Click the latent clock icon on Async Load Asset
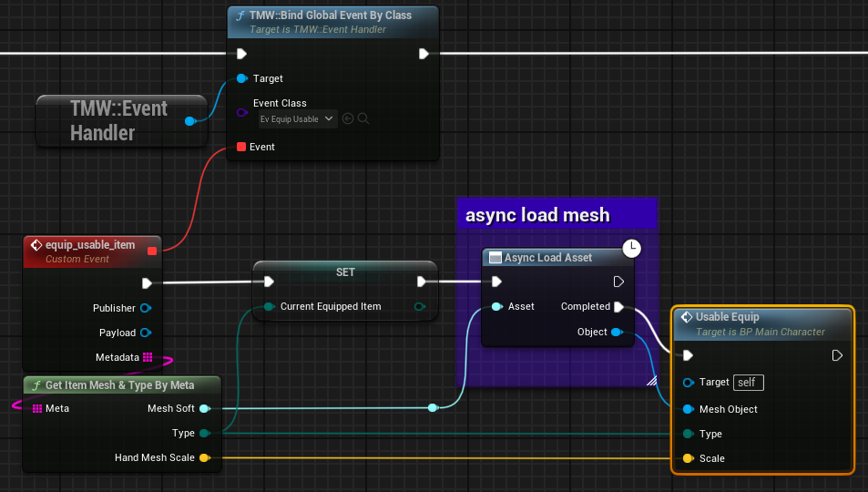 point(633,248)
